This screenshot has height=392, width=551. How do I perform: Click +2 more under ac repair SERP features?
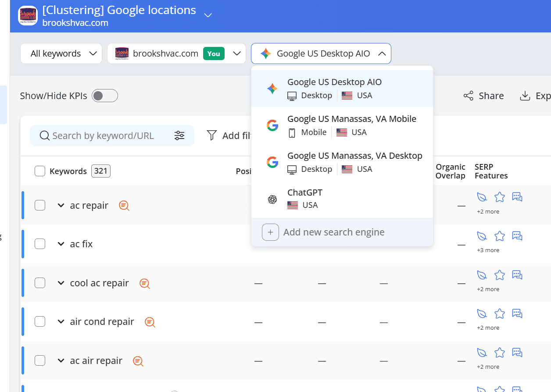488,211
